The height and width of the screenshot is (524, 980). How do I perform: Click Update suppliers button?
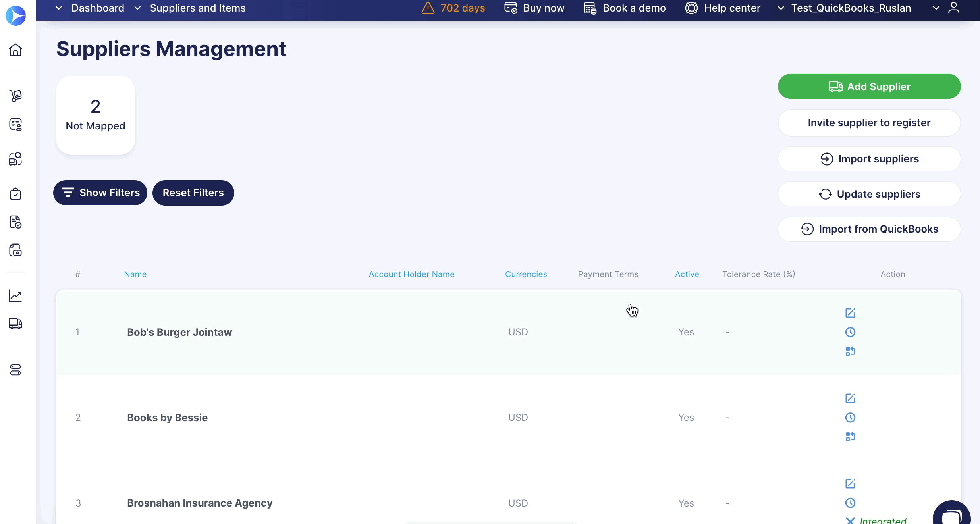(869, 194)
